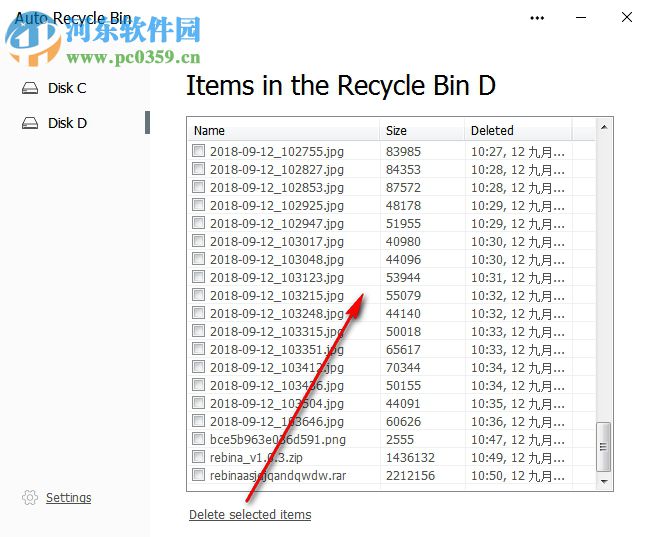Click the Settings gear icon
650x537 pixels.
click(x=30, y=497)
